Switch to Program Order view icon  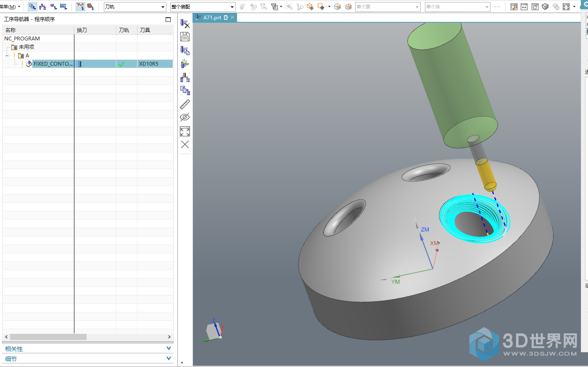click(32, 7)
